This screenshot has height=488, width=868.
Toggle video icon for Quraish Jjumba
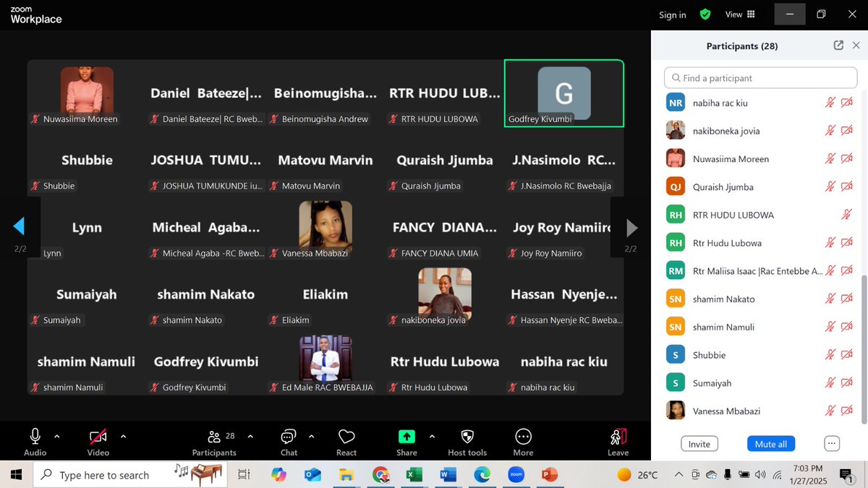coord(846,187)
